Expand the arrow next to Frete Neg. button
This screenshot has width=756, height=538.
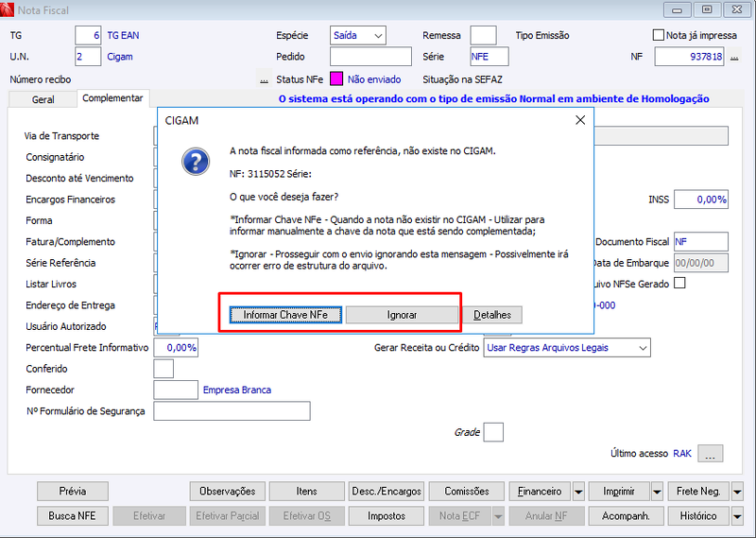[x=737, y=492]
